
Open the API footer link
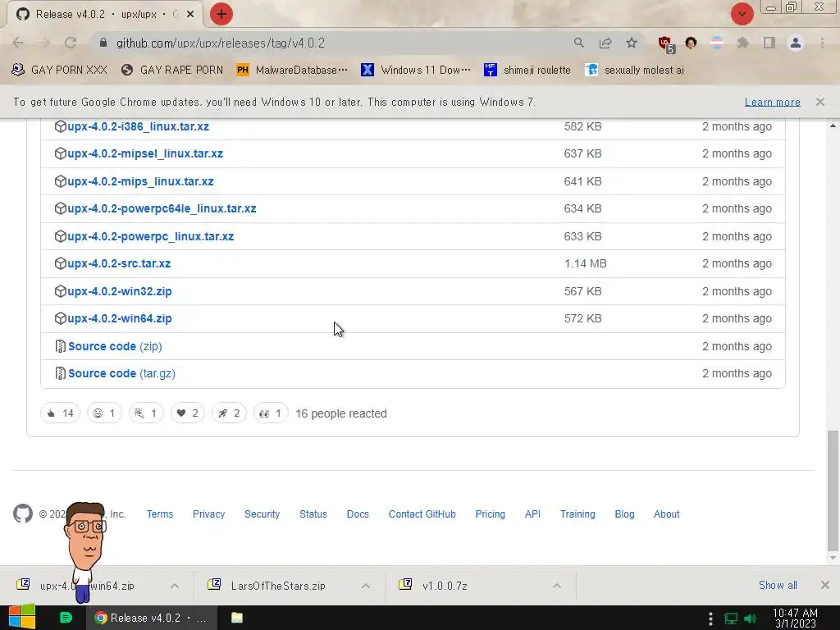click(532, 514)
